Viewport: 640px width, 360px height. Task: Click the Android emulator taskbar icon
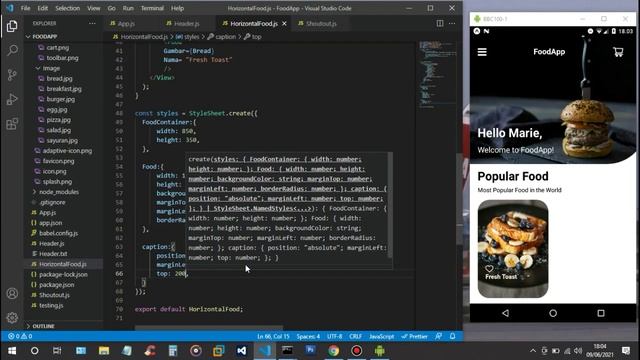(380, 351)
